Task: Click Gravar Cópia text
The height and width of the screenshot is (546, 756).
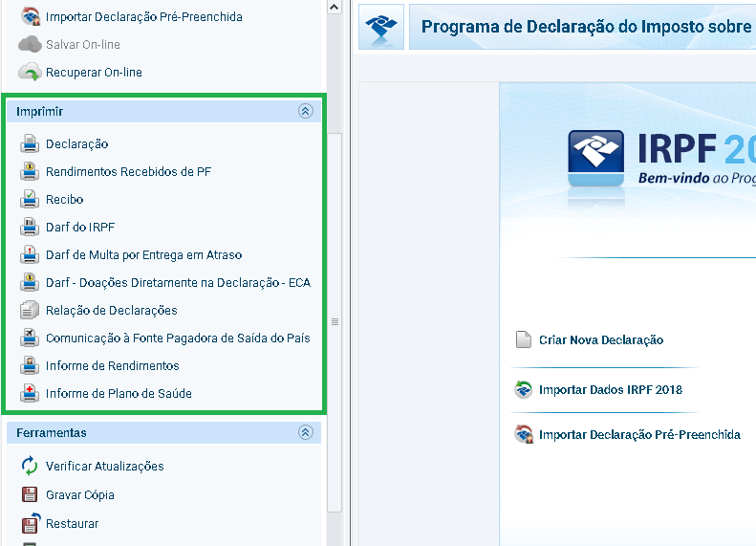Action: (x=80, y=495)
